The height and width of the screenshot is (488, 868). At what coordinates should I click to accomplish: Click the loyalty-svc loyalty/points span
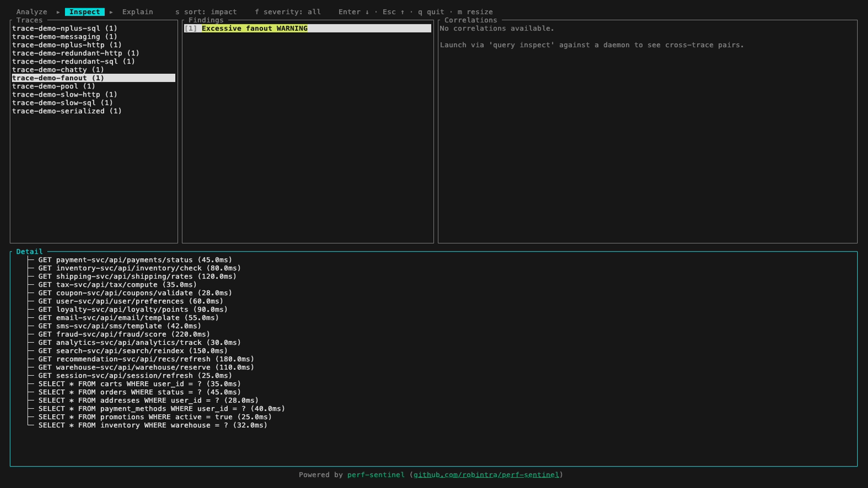point(133,310)
